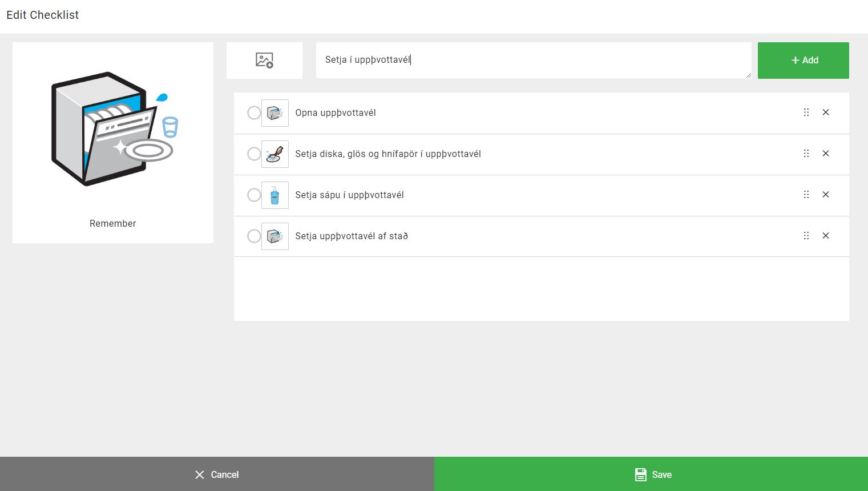
Task: Mark 'Setja uppþvottavél af stað' as done
Action: 254,236
